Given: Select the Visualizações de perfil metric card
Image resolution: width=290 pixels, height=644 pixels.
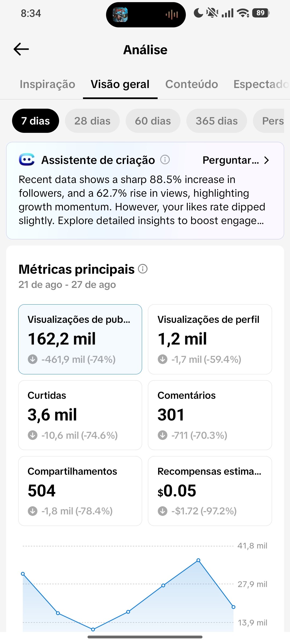Looking at the screenshot, I should (210, 339).
